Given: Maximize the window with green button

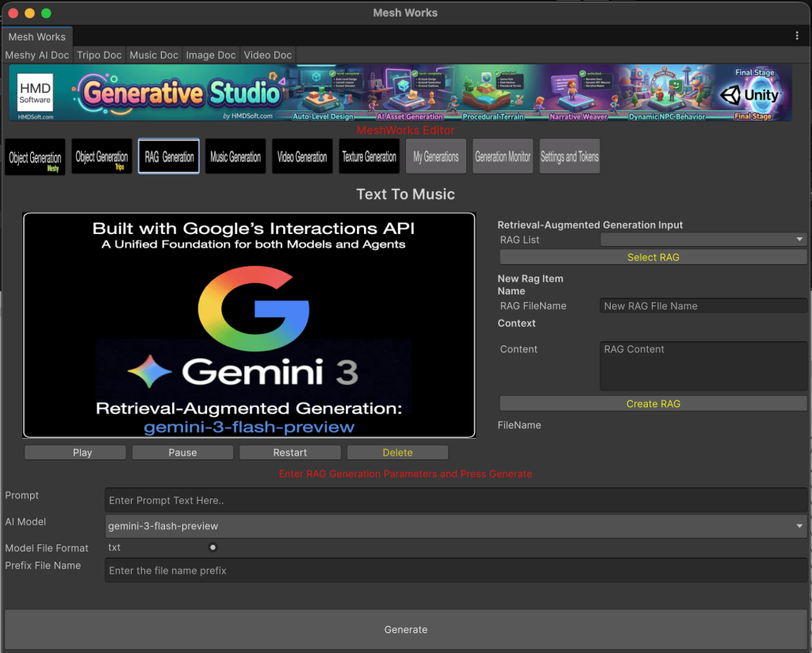Looking at the screenshot, I should (x=46, y=13).
